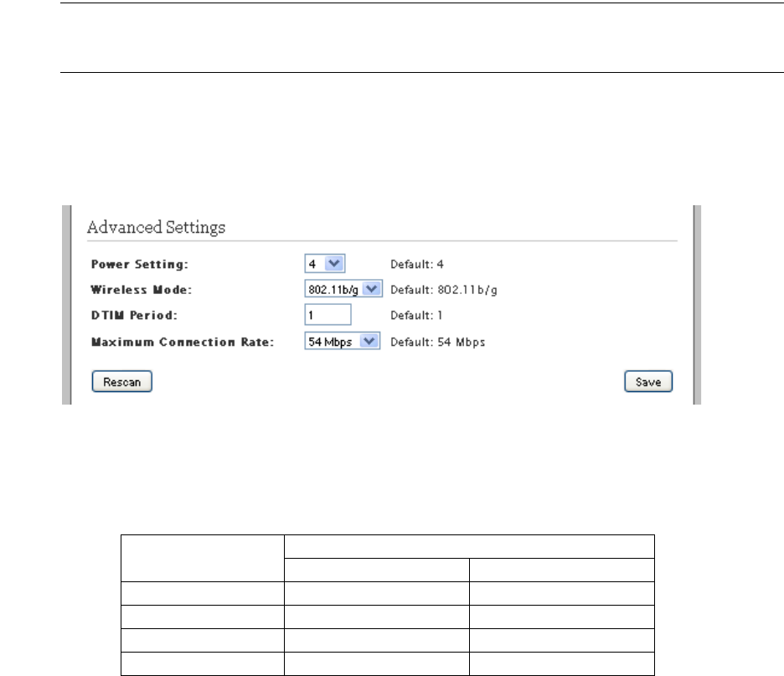Click the 'DTIM Period:' label
Viewport: 784px width, 676px height.
coord(134,316)
